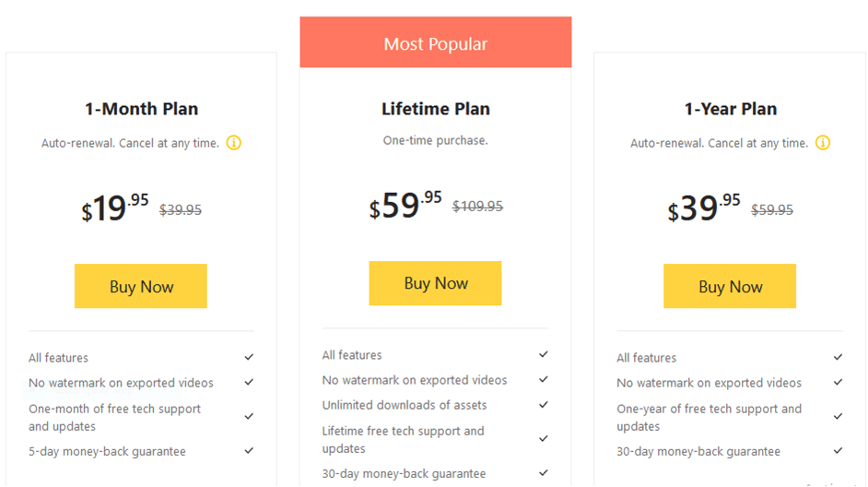
Task: Click the checkmark next to 1-Month All features
Action: pos(249,357)
